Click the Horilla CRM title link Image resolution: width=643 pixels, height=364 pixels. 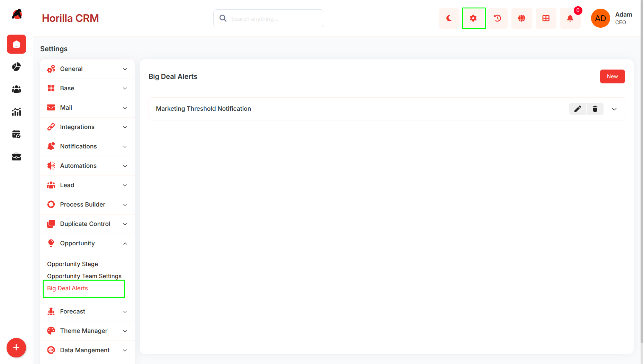point(70,18)
